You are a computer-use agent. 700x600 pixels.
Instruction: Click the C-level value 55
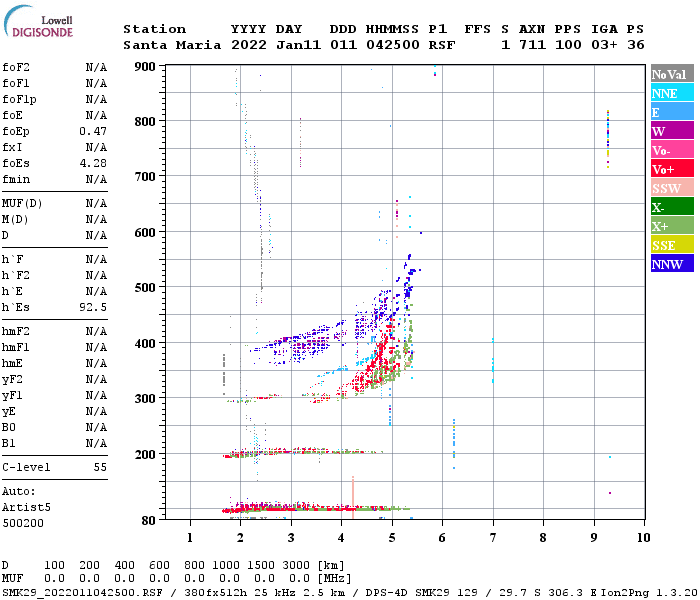pos(100,467)
